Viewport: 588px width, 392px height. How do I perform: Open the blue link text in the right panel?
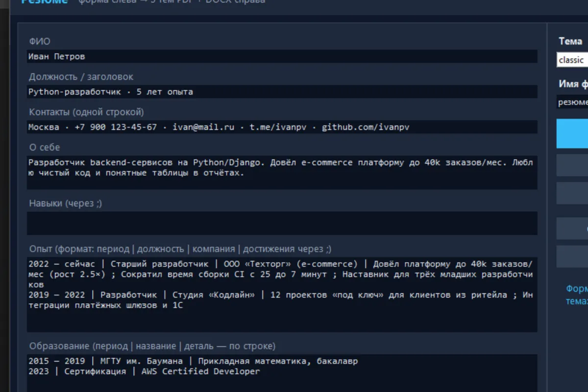click(x=577, y=294)
